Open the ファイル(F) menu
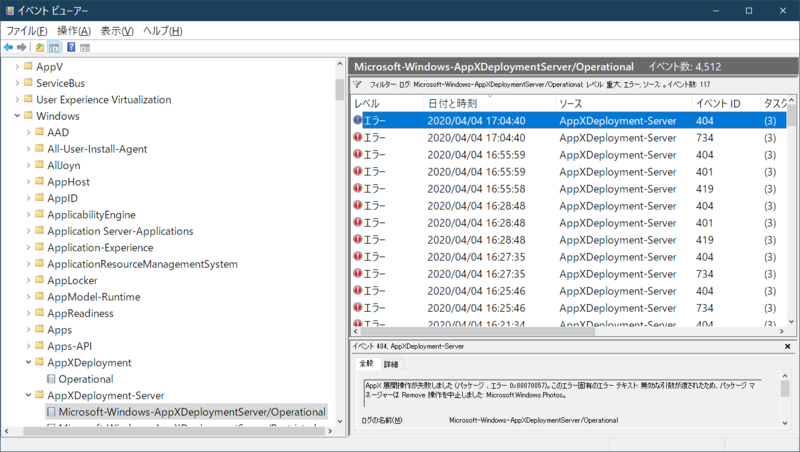 [x=27, y=31]
